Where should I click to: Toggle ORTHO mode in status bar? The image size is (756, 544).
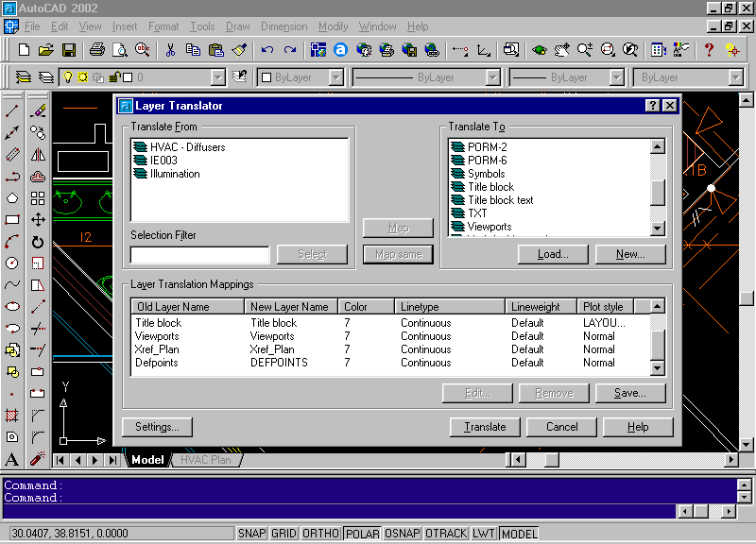(x=320, y=534)
